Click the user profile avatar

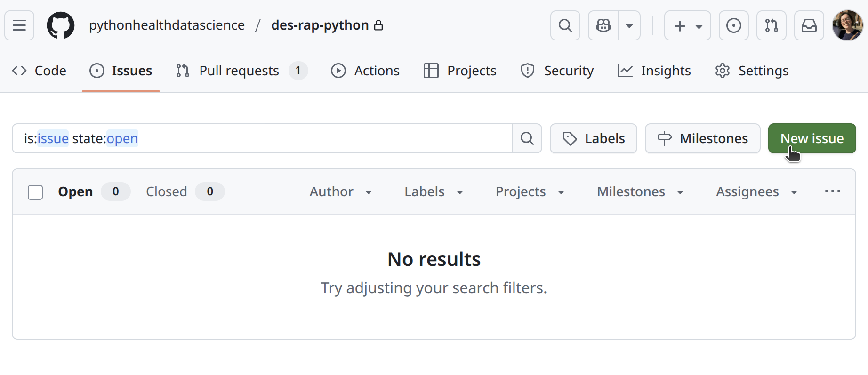coord(847,25)
